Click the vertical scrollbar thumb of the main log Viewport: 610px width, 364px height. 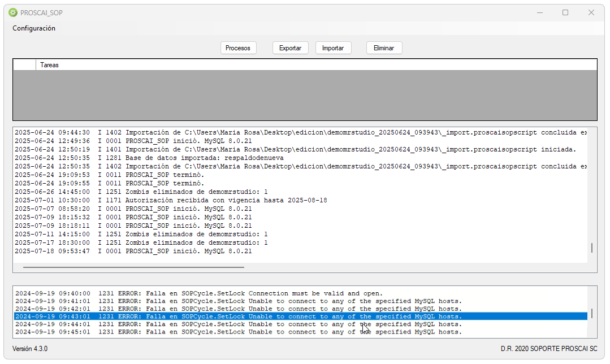(x=592, y=248)
